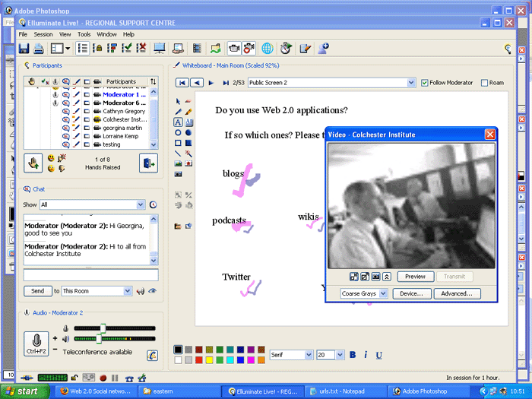Click the teleconference phone icon
532x399 pixels.
pyautogui.click(x=152, y=355)
